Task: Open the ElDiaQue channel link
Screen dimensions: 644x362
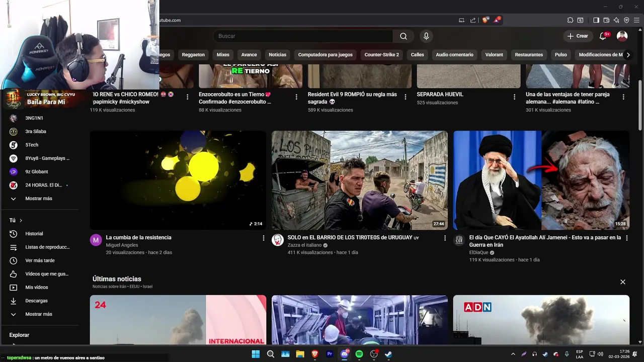Action: click(478, 252)
